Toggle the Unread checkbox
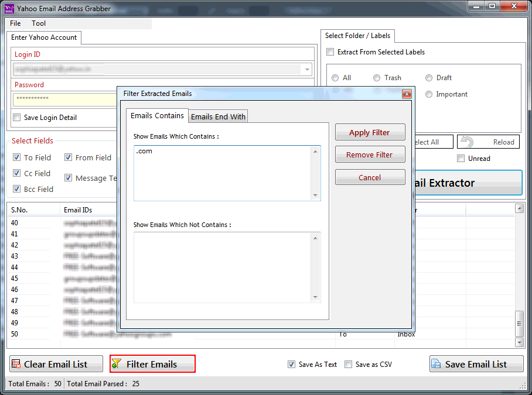Viewport: 532px width, 395px height. coord(461,158)
